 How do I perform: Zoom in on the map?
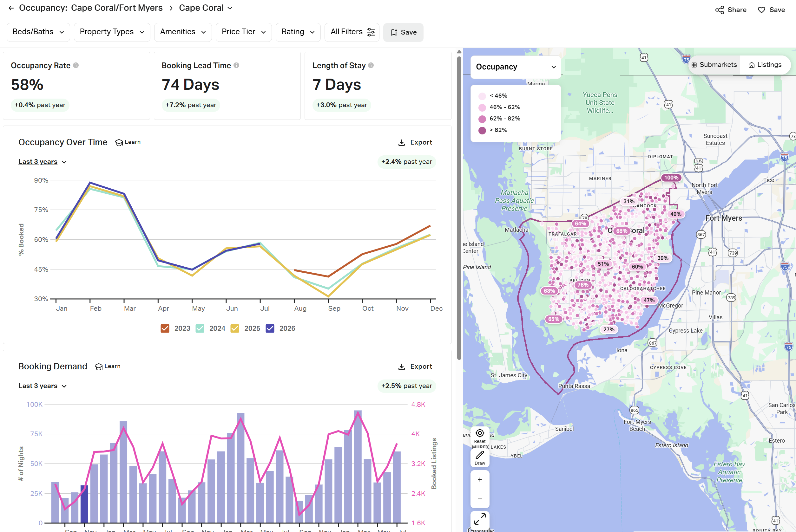[480, 479]
